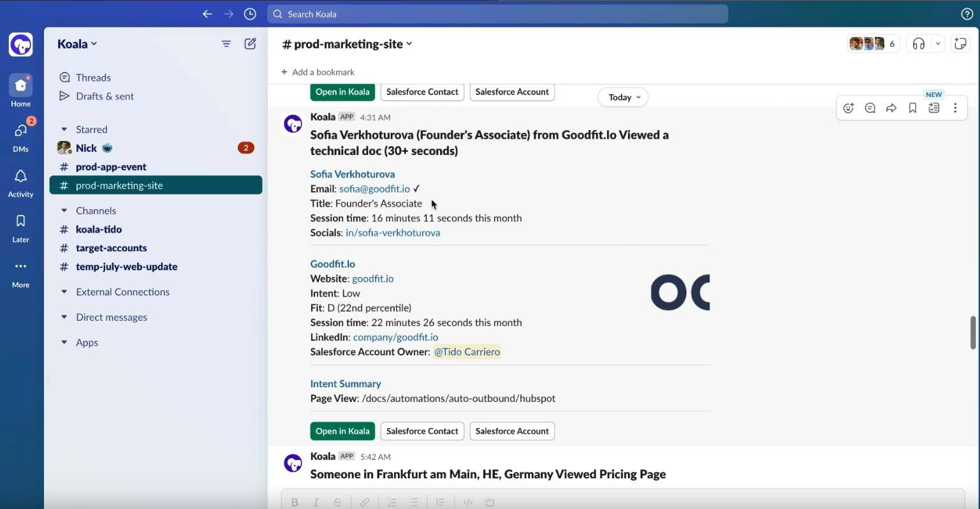This screenshot has height=509, width=980.
Task: Open the prod-app-event channel
Action: coord(111,167)
